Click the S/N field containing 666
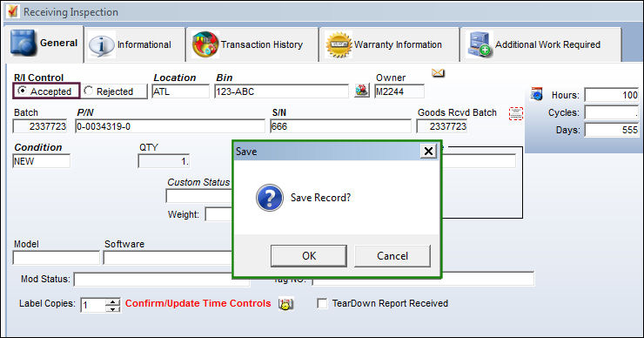Viewport: 644px width, 338px height. [x=340, y=126]
